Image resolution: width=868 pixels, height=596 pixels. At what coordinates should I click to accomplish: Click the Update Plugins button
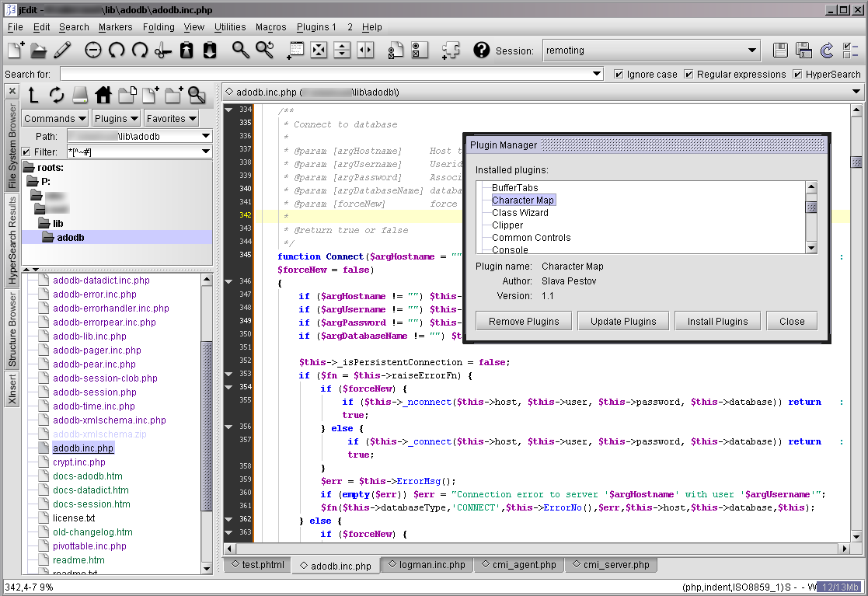point(623,322)
